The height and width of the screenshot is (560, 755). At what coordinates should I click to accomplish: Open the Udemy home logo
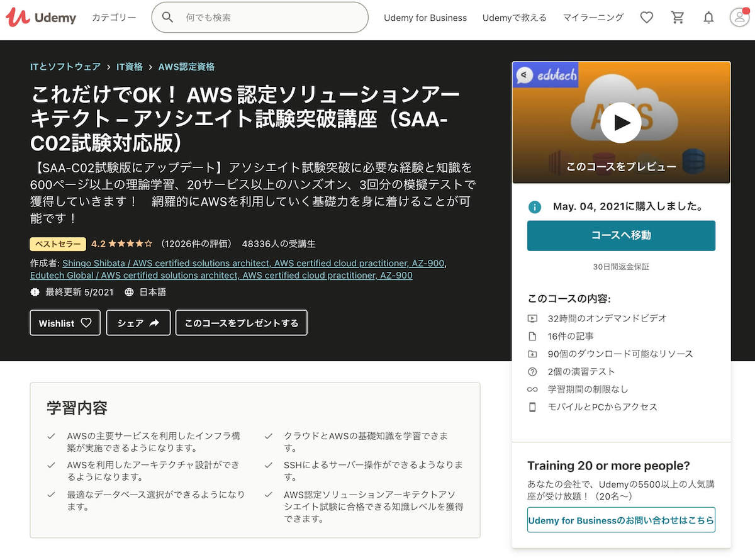click(41, 18)
